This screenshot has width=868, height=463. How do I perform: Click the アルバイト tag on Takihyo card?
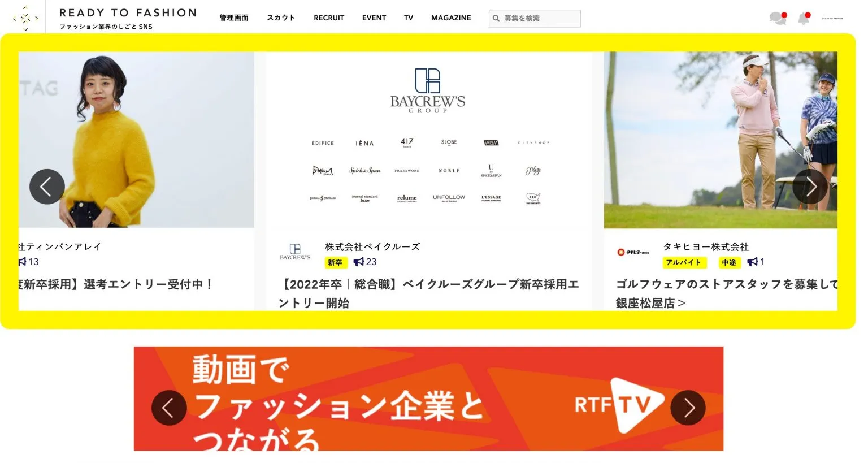pos(684,262)
